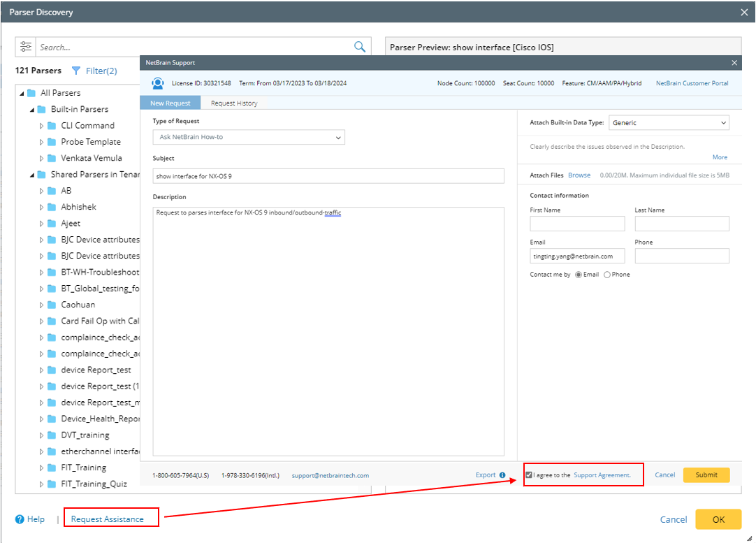Screen dimensions: 756x543
Task: Switch to the Request History tab
Action: [x=234, y=103]
